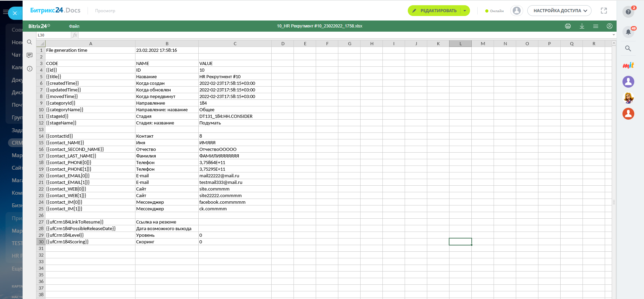The width and height of the screenshot is (644, 299).
Task: Click the select-all corner of the sheet
Action: 41,43
